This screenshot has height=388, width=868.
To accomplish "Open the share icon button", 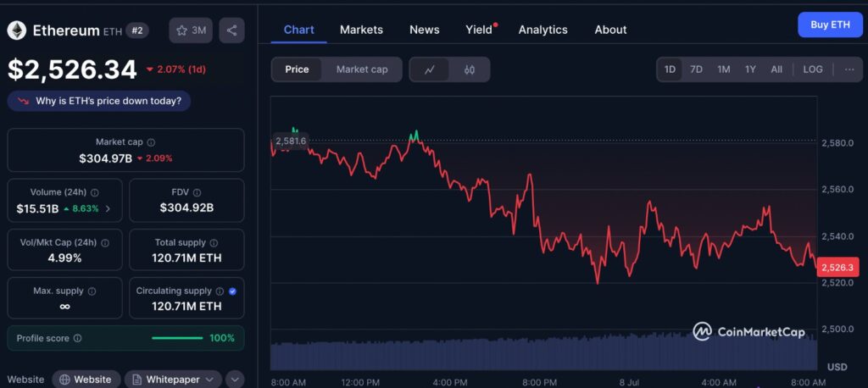I will [232, 30].
